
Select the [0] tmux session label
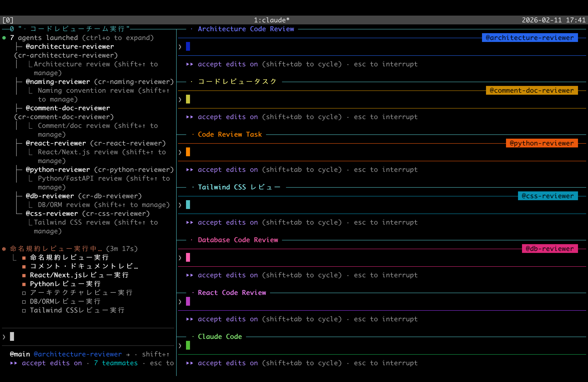[8, 20]
